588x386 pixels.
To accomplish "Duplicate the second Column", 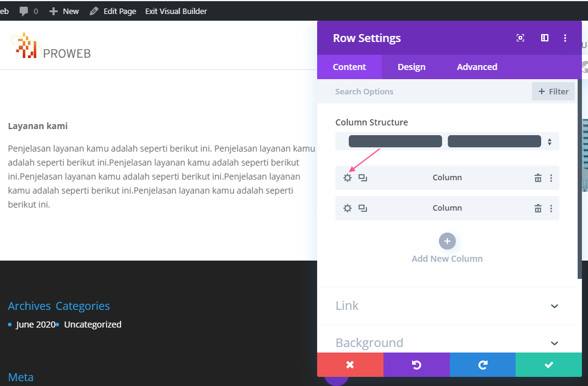I will (363, 208).
